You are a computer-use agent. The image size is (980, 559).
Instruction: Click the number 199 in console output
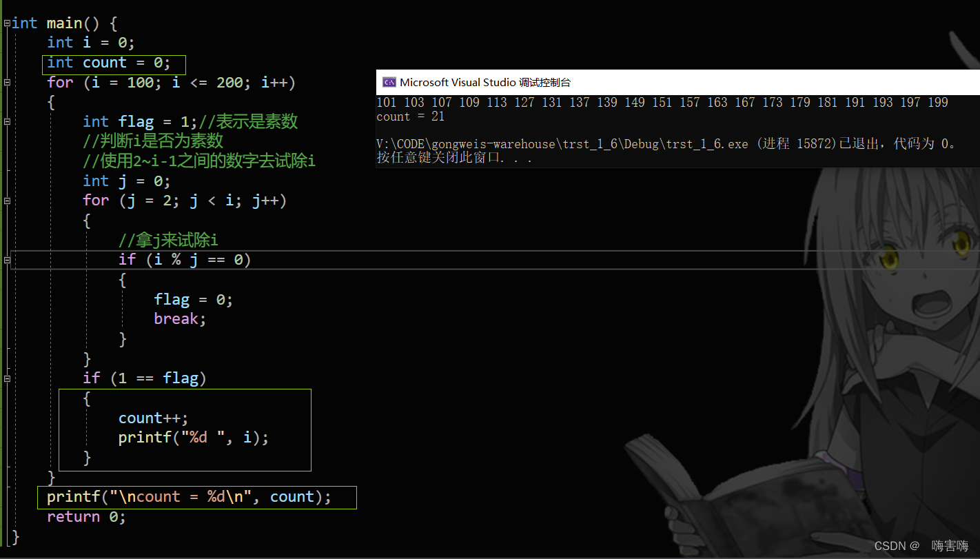pos(938,102)
